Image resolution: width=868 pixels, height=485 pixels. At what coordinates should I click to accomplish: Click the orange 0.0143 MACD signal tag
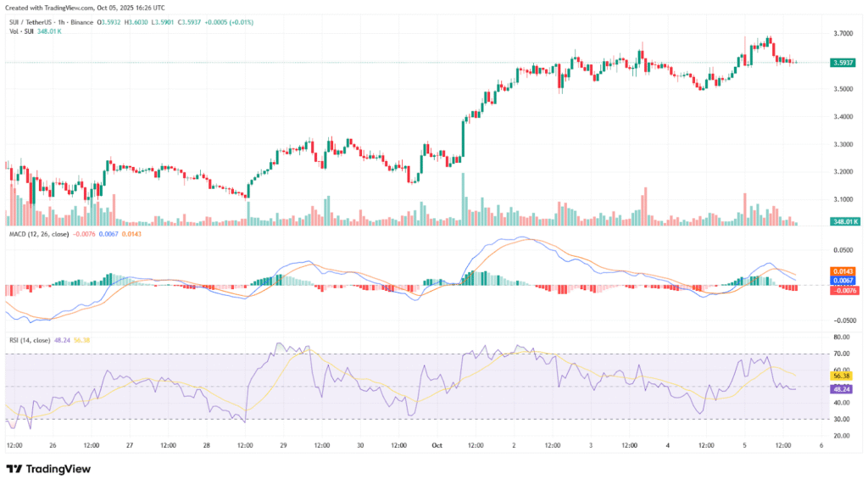pos(843,271)
